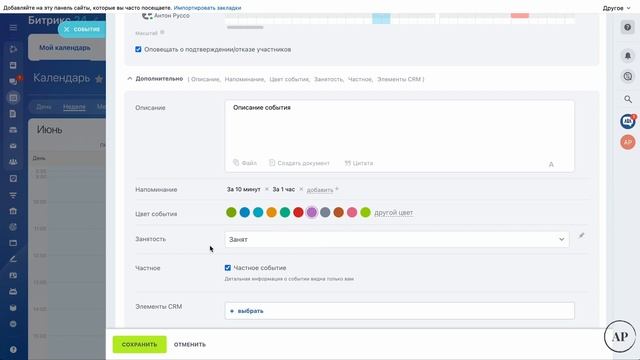The image size is (640, 360).
Task: Click добавить to add a reminder
Action: tap(320, 190)
